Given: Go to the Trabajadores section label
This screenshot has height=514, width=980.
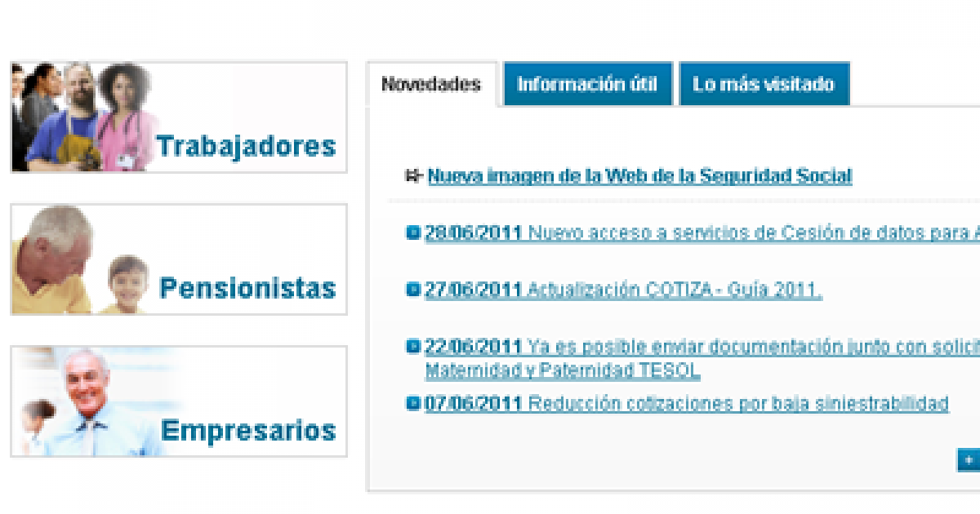Looking at the screenshot, I should point(246,146).
